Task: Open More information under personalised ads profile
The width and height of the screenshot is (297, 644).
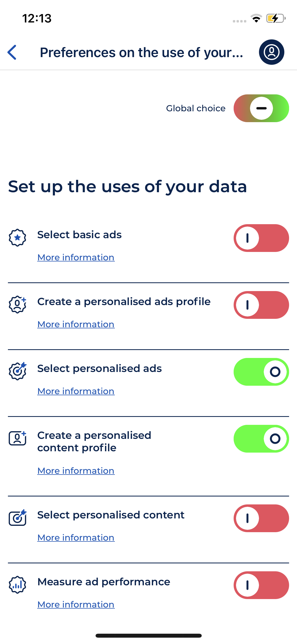Action: tap(76, 324)
